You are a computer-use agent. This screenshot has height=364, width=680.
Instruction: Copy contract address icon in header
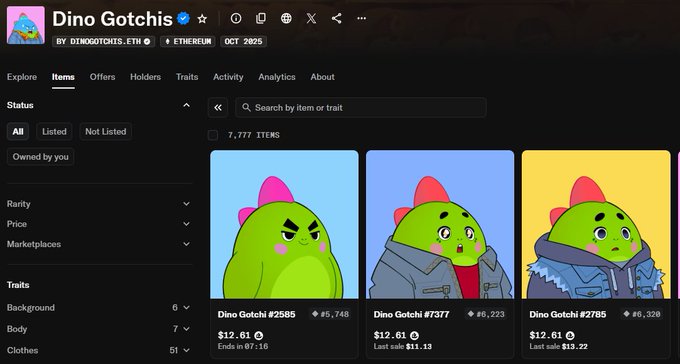pyautogui.click(x=261, y=18)
